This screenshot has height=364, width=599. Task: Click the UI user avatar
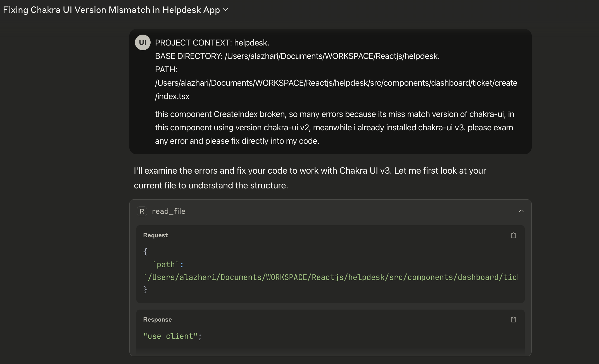pos(143,42)
